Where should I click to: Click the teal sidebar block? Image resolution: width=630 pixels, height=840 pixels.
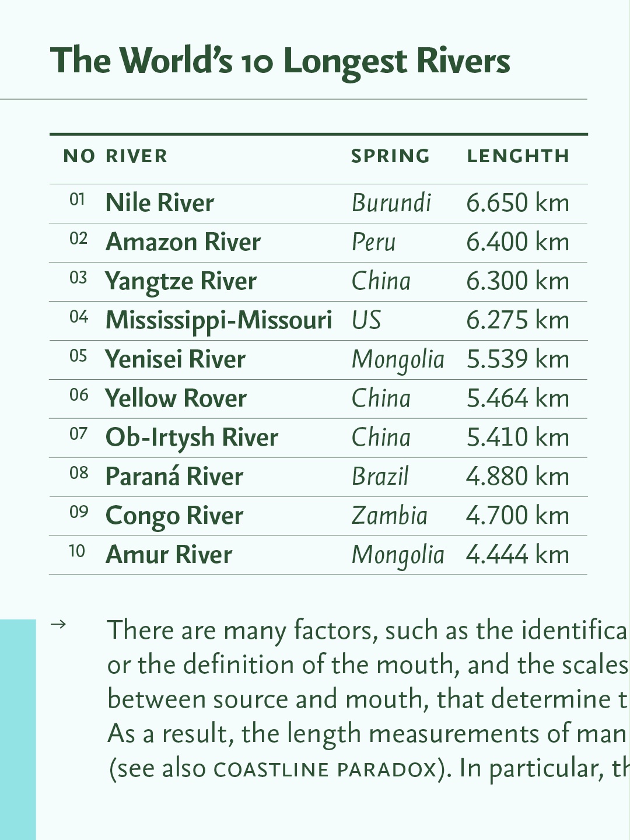coord(18,730)
